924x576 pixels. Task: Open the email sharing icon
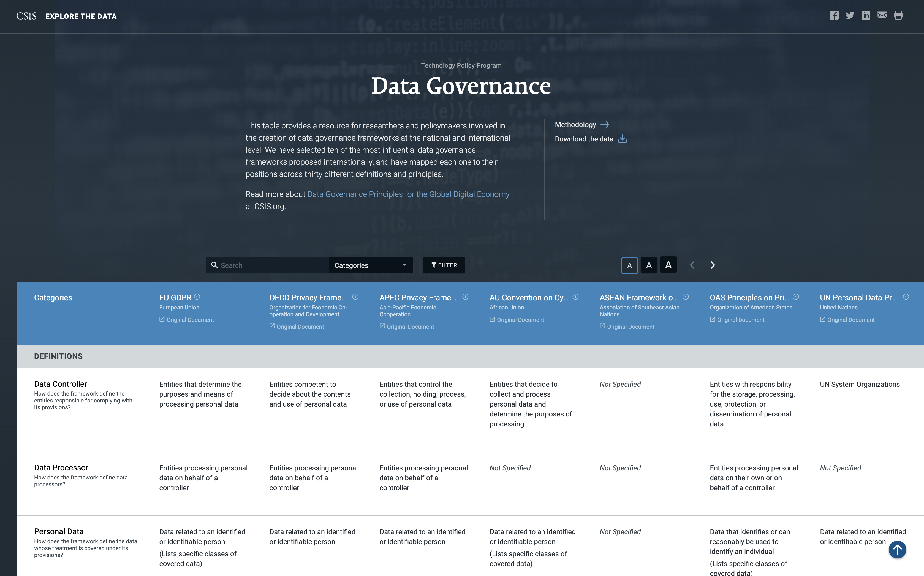[x=882, y=15]
